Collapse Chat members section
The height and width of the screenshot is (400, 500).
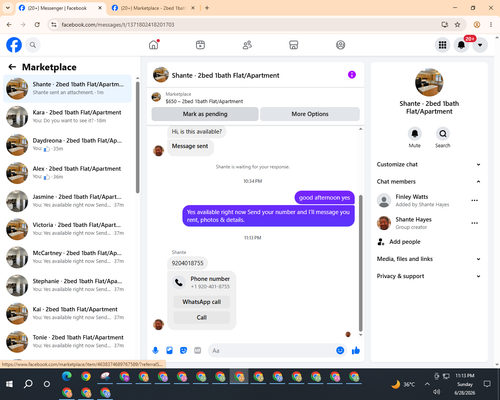coord(429,182)
